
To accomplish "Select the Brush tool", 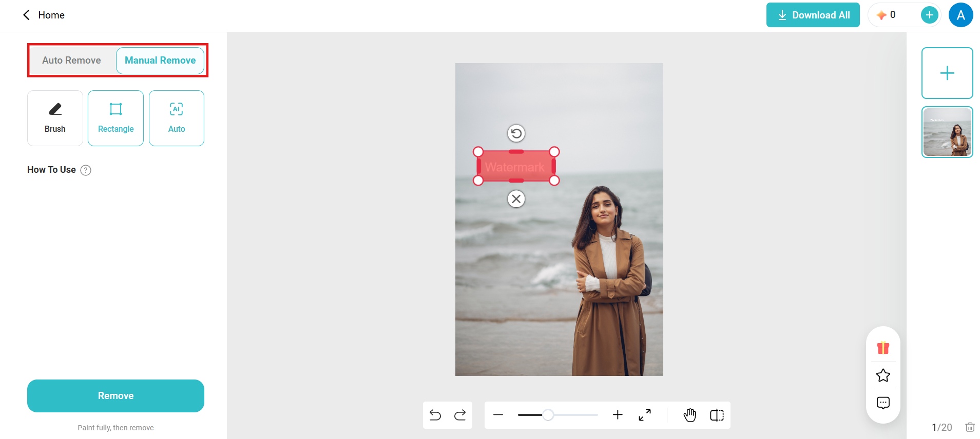I will (x=55, y=118).
